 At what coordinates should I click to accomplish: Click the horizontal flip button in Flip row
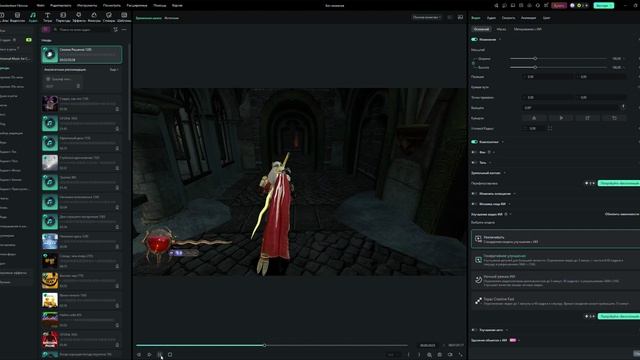534,118
